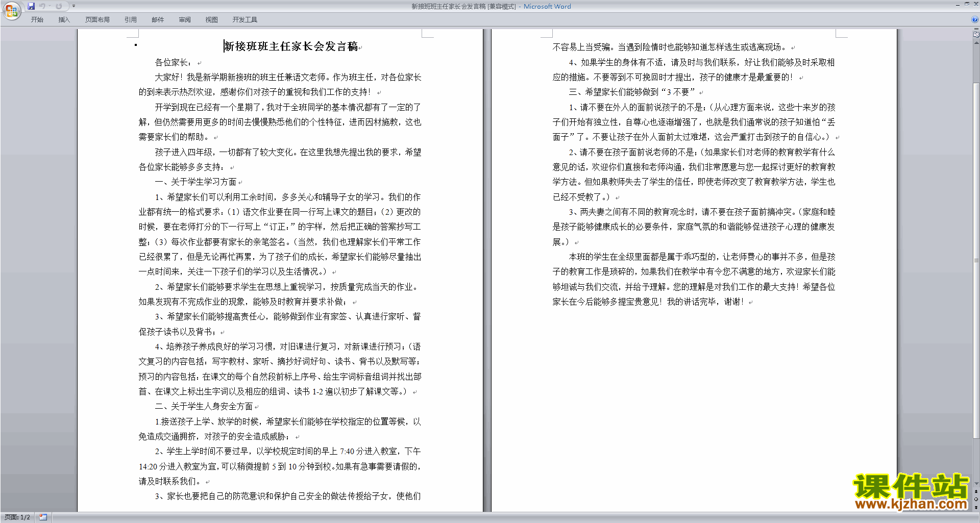Click the paragraph starting 孩子进入四年级
Image resolution: width=980 pixels, height=523 pixels.
pos(280,159)
